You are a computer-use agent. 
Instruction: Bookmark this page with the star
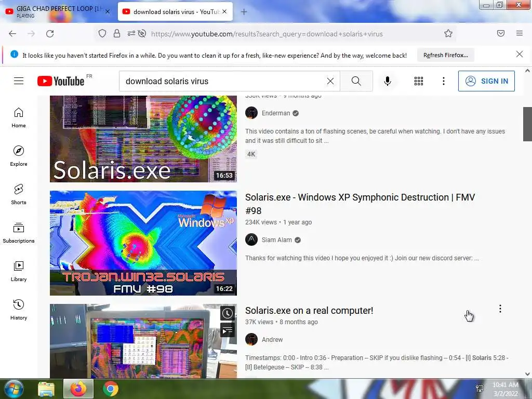pos(448,33)
